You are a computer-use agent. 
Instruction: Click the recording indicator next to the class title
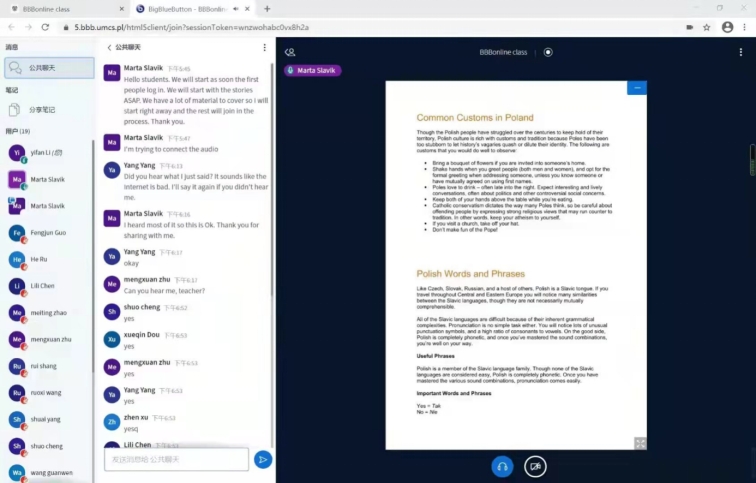[547, 52]
